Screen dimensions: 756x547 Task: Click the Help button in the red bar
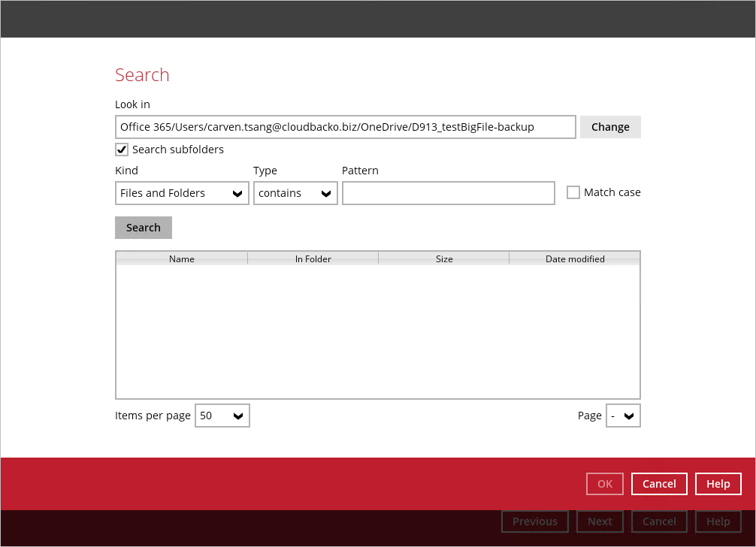coord(718,484)
